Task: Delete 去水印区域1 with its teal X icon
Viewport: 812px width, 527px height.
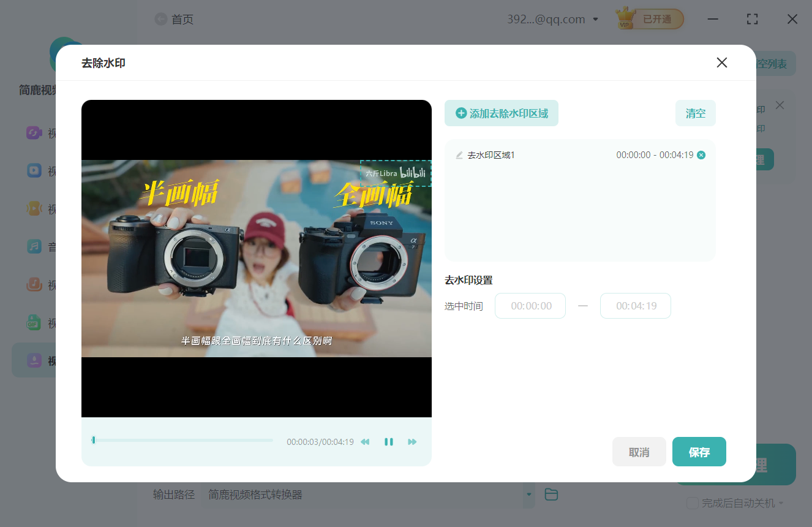Action: pos(701,155)
